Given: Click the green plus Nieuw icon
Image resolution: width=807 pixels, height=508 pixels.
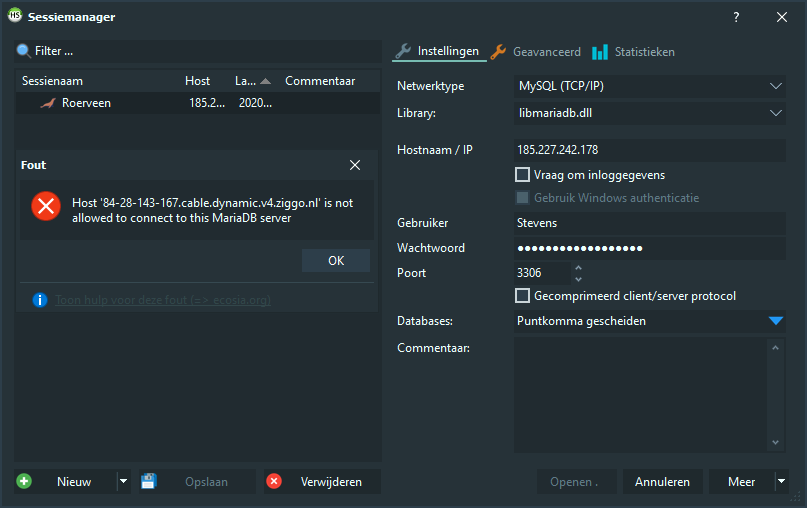Looking at the screenshot, I should tap(25, 481).
